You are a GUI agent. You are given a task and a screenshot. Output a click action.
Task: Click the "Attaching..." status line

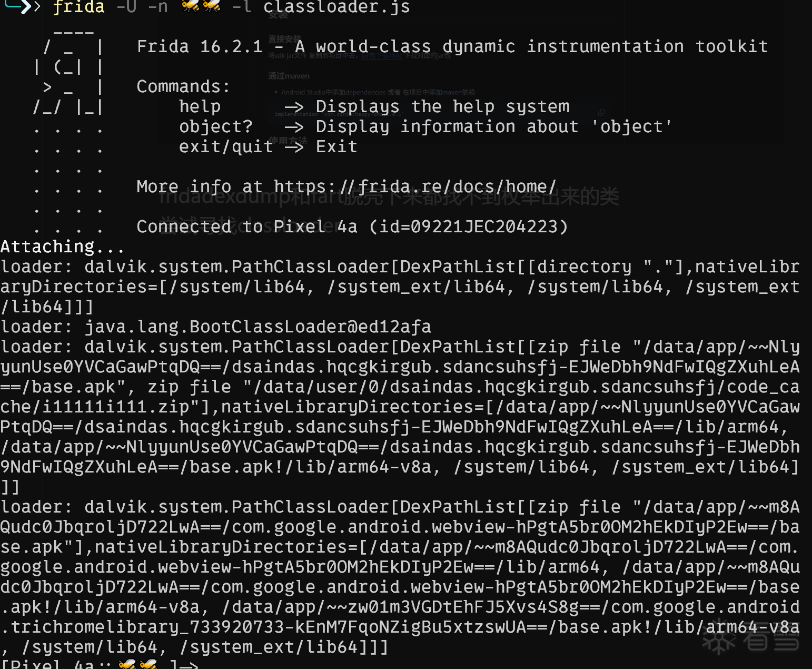[62, 247]
